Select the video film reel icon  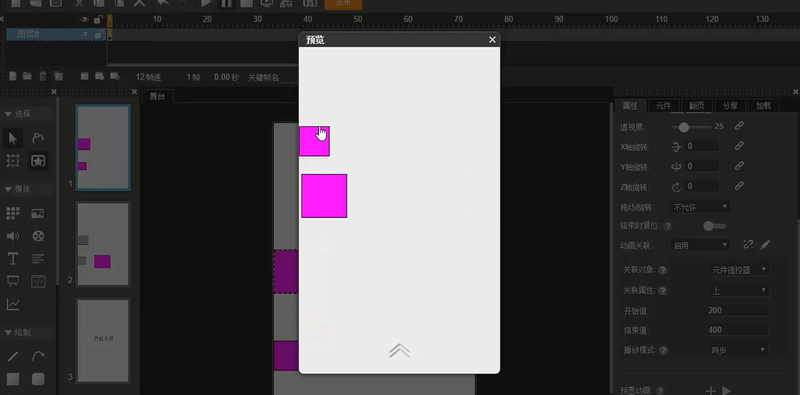(x=38, y=236)
